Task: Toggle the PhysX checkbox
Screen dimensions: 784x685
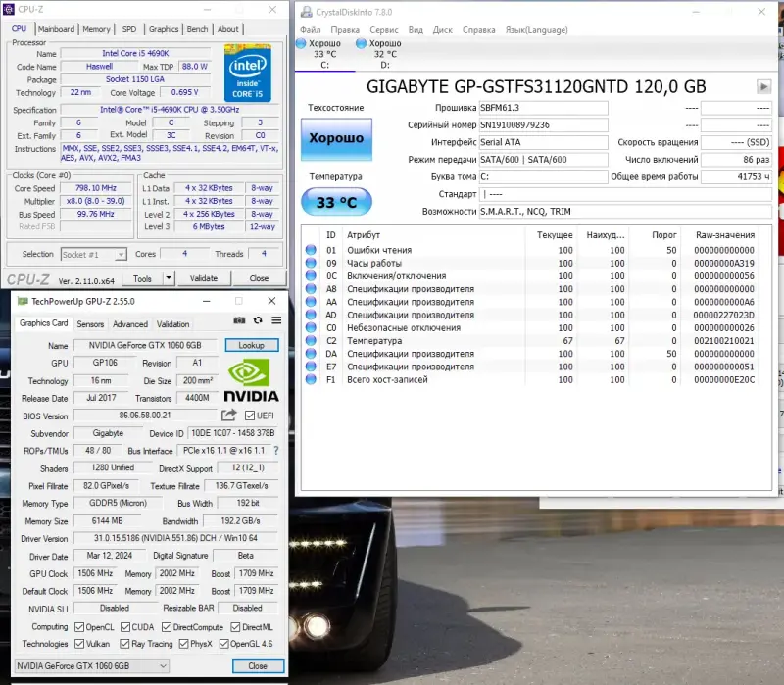Action: [183, 644]
